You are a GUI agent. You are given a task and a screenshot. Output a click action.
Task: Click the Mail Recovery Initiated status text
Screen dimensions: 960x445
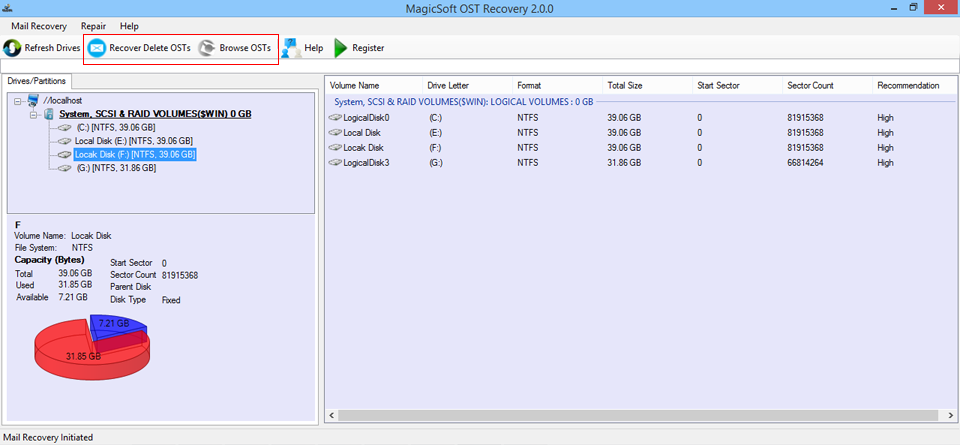(x=48, y=437)
